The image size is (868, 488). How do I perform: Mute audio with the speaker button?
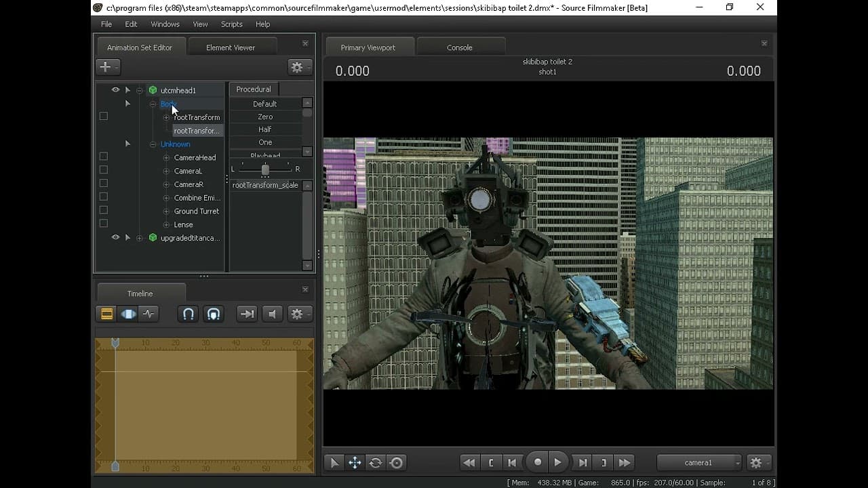tap(272, 314)
